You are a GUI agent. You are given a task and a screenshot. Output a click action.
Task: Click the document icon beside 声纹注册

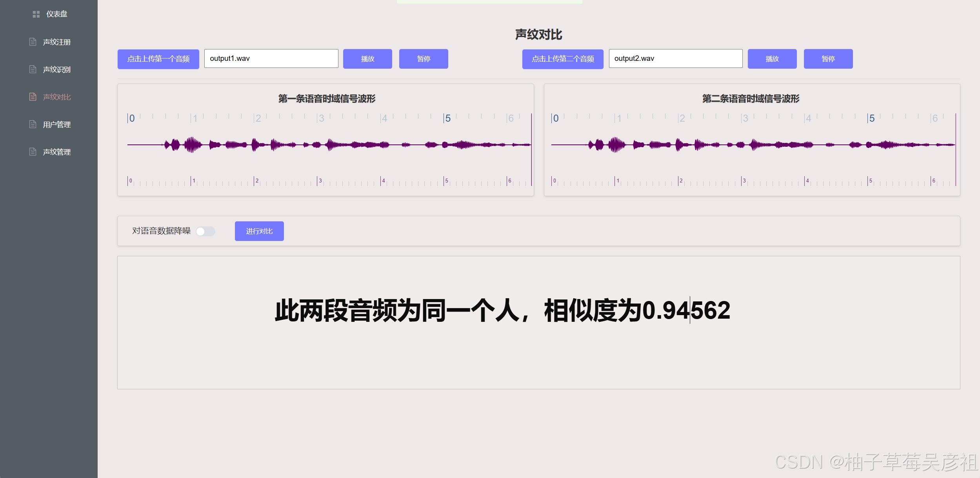click(x=33, y=42)
